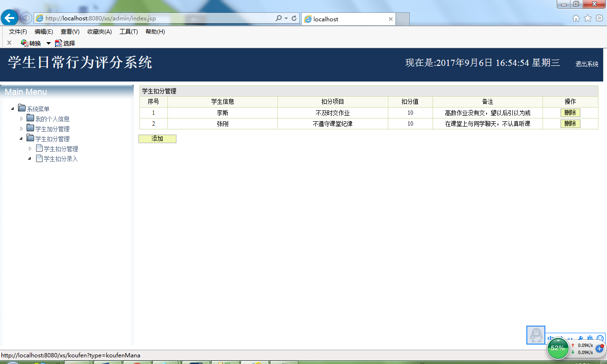Go back with the browser back arrow

click(x=9, y=18)
